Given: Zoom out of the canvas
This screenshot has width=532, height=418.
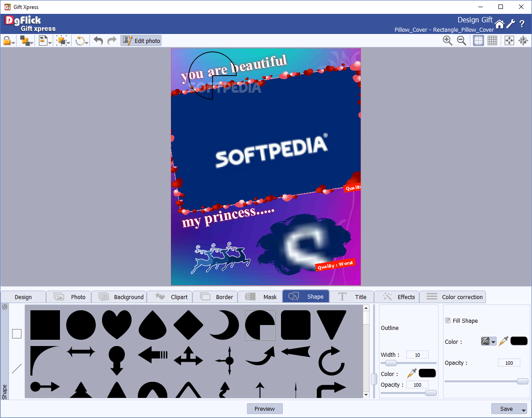Looking at the screenshot, I should point(461,40).
